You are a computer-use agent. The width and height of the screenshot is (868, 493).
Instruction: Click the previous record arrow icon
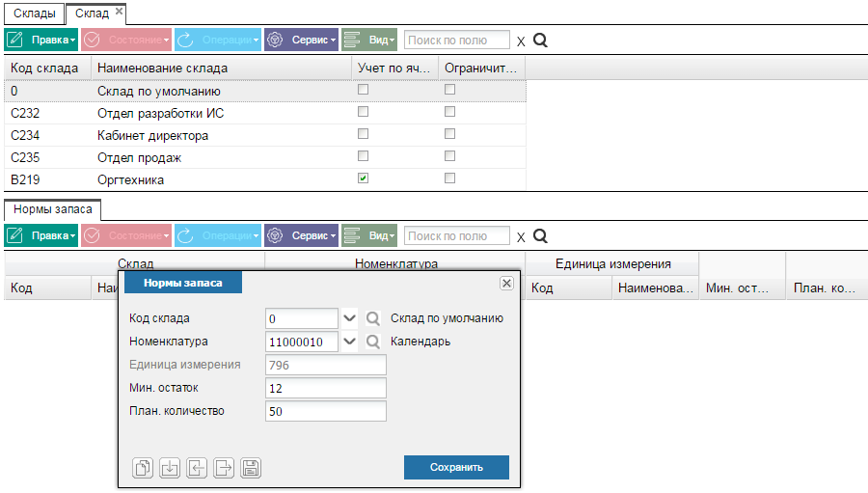pos(197,468)
